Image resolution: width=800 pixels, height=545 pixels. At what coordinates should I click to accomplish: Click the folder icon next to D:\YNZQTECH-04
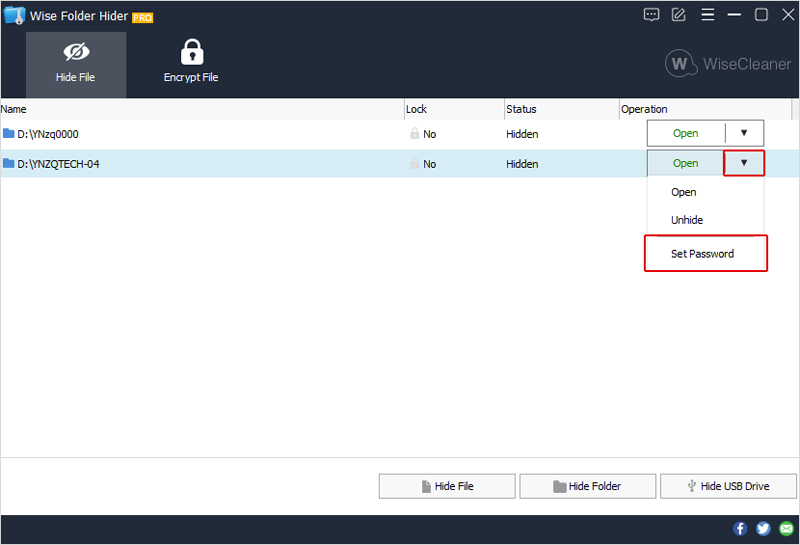pos(8,163)
